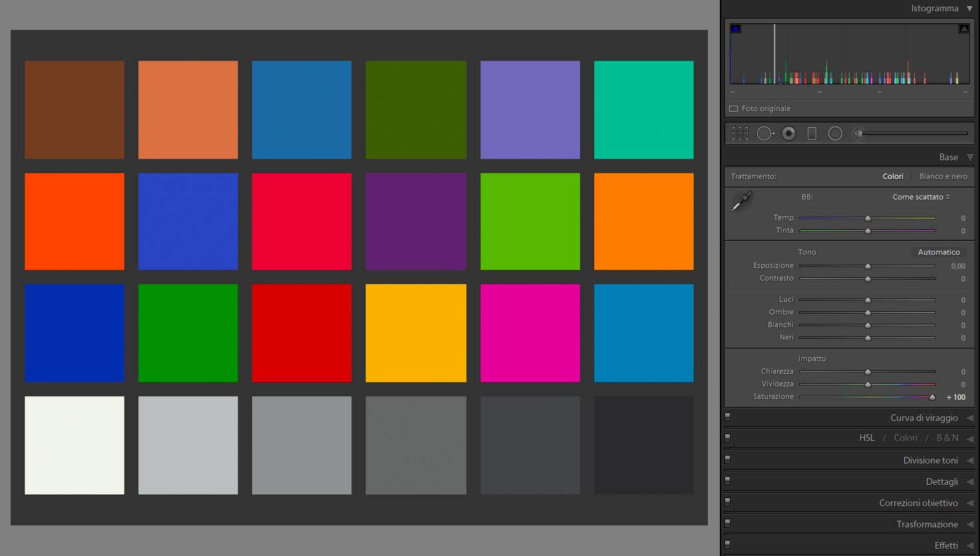Switch to the B & N tab
The width and height of the screenshot is (980, 556).
[x=947, y=438]
